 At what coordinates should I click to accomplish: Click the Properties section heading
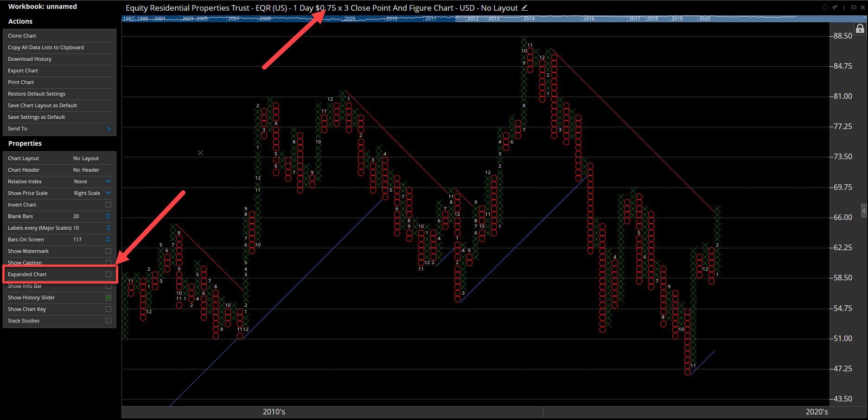25,143
